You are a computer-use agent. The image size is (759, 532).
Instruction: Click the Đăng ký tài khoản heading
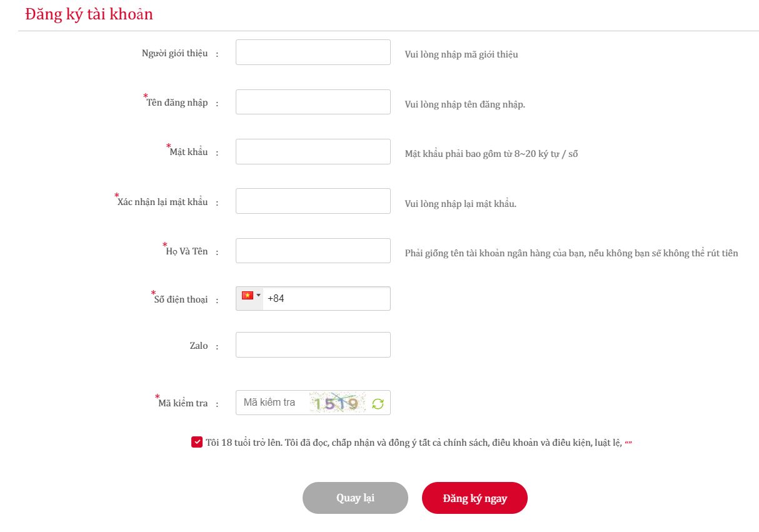coord(89,14)
